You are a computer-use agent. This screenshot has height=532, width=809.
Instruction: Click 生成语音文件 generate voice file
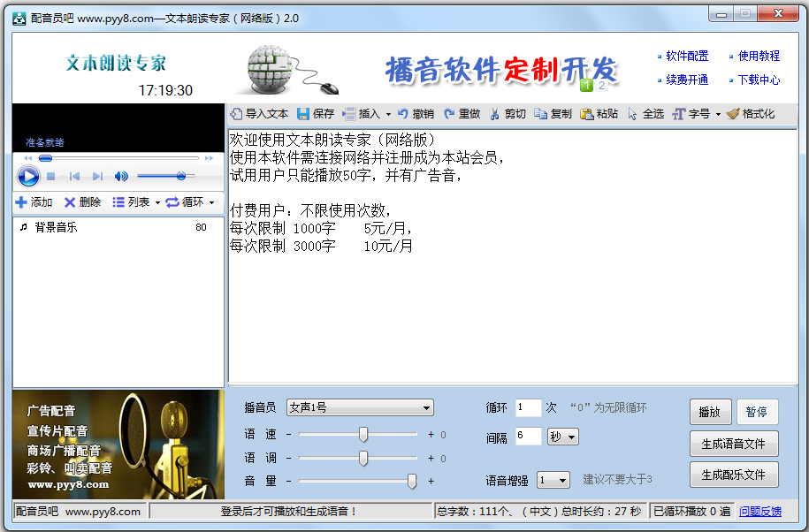coord(734,444)
